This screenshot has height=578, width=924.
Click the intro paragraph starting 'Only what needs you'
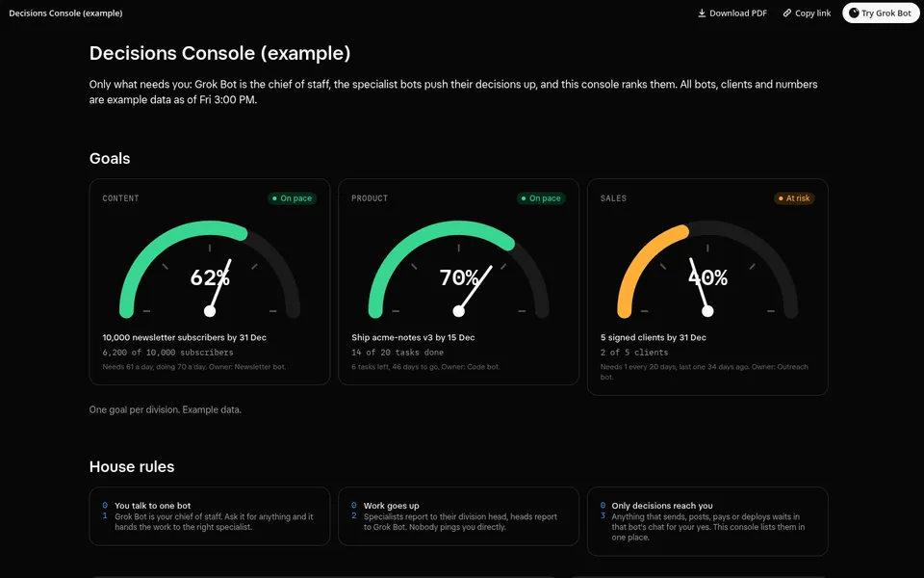point(453,92)
